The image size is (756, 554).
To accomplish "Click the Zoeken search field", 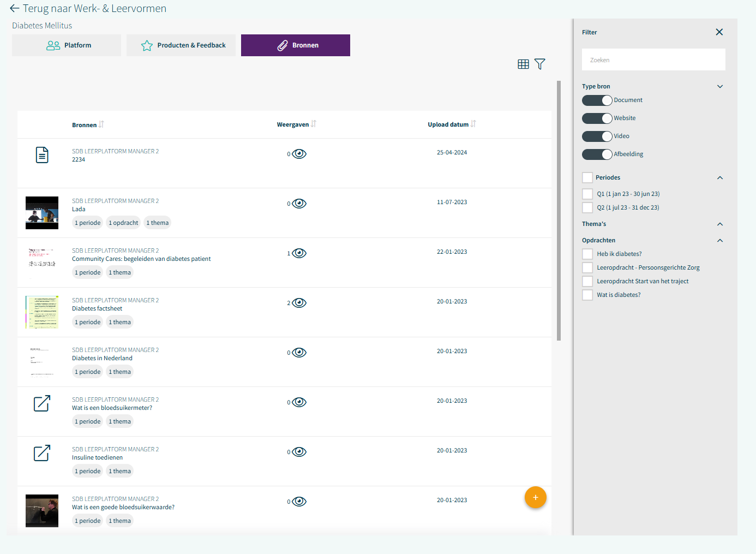I will click(653, 60).
